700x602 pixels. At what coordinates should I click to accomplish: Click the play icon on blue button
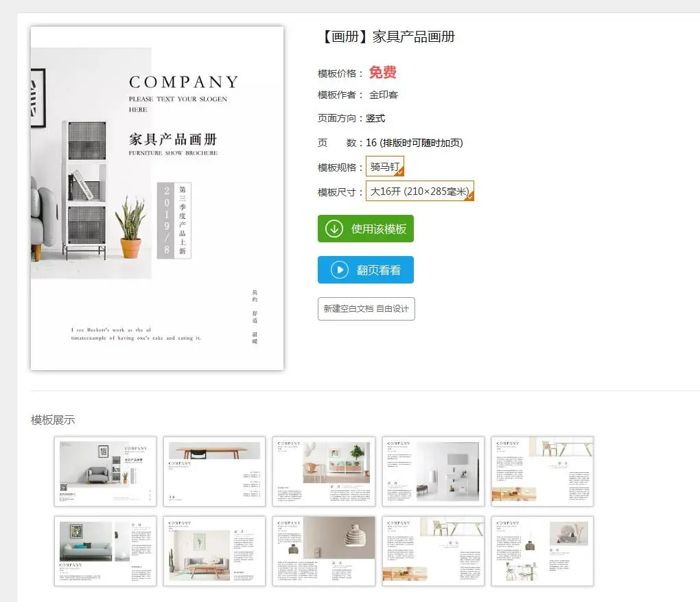tap(339, 270)
